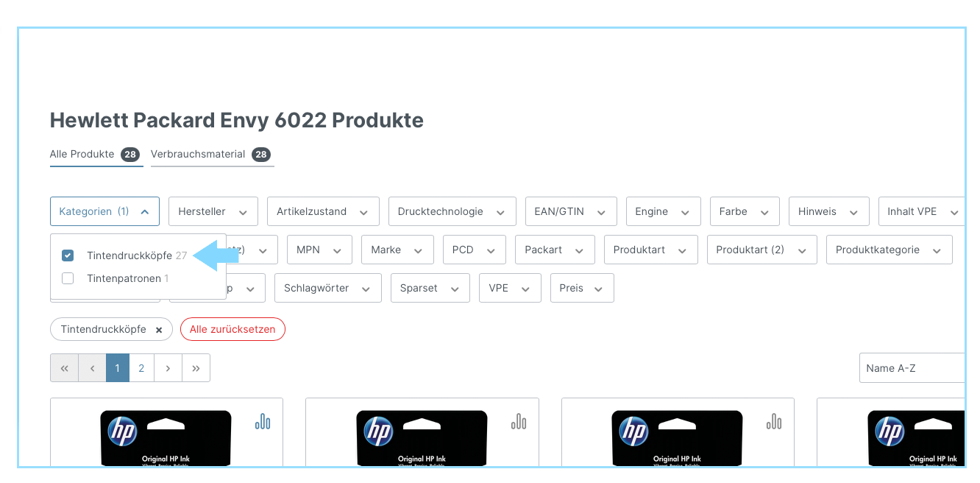The height and width of the screenshot is (483, 980).
Task: Open the MPN filter dropdown
Action: click(319, 250)
